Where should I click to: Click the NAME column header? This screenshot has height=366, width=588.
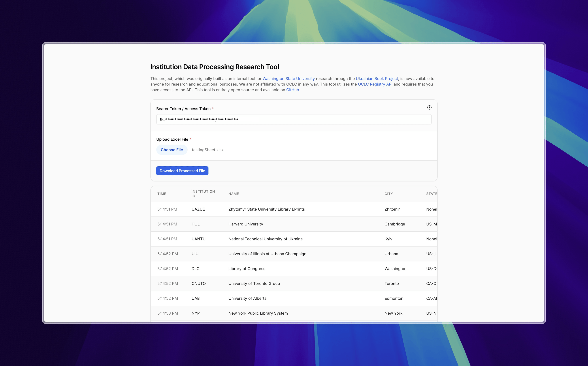point(234,194)
